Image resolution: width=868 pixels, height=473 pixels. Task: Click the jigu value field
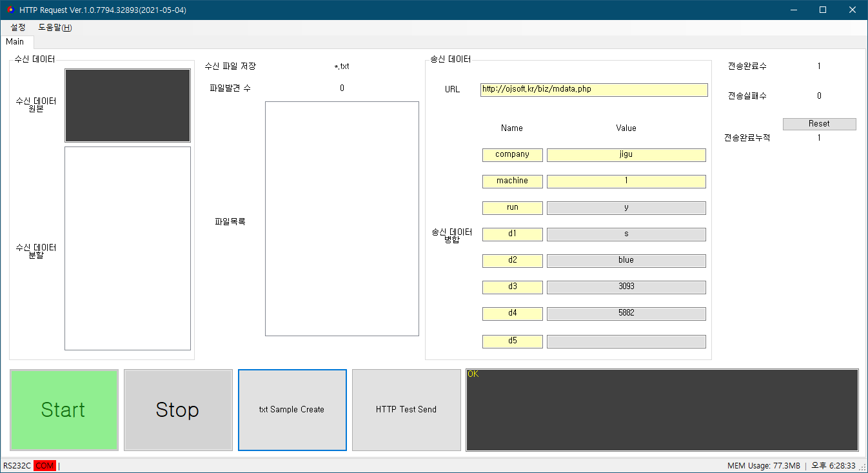coord(626,155)
